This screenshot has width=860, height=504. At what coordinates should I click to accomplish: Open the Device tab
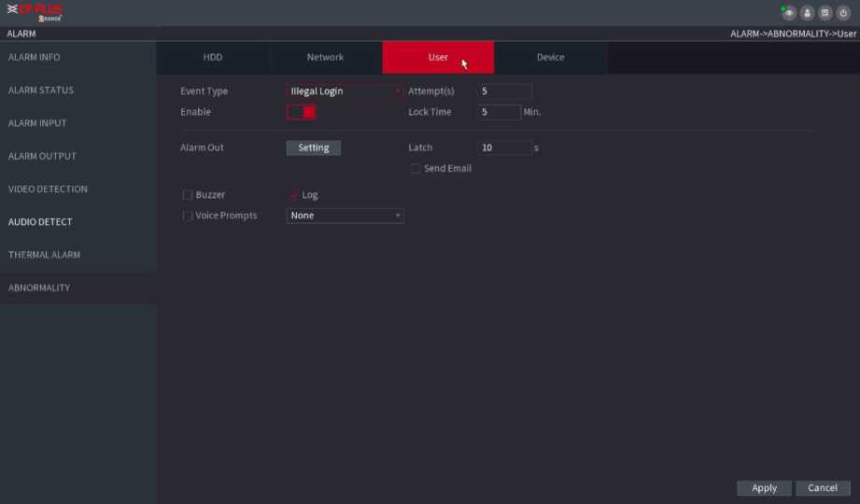pos(550,58)
